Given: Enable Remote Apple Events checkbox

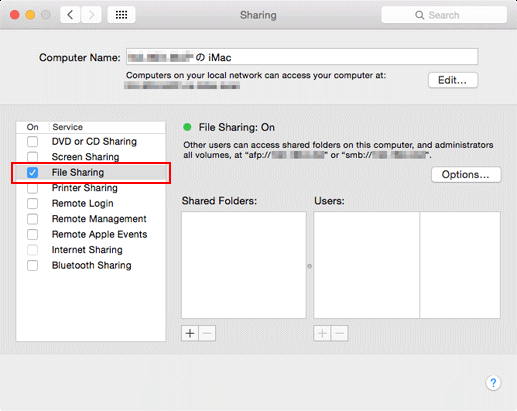Looking at the screenshot, I should point(32,235).
